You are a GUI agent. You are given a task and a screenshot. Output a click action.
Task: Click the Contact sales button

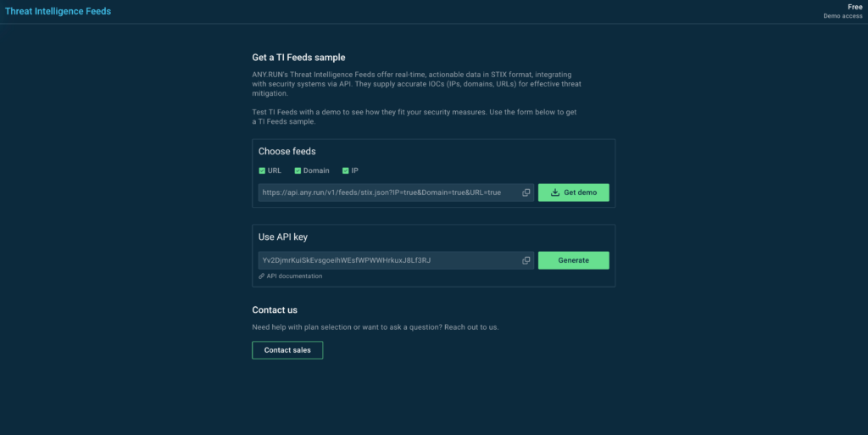pyautogui.click(x=287, y=350)
